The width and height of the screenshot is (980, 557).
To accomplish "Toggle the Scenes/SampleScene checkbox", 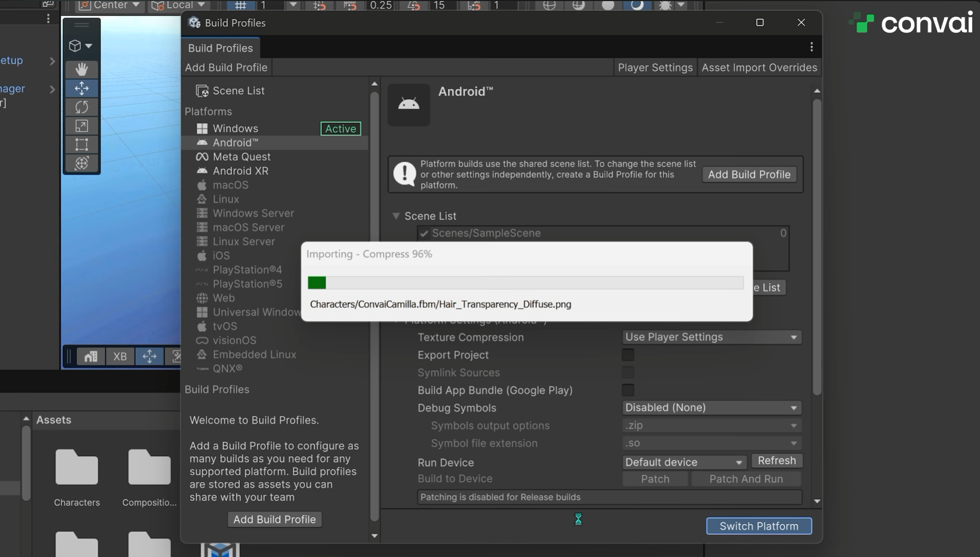I will pyautogui.click(x=424, y=233).
